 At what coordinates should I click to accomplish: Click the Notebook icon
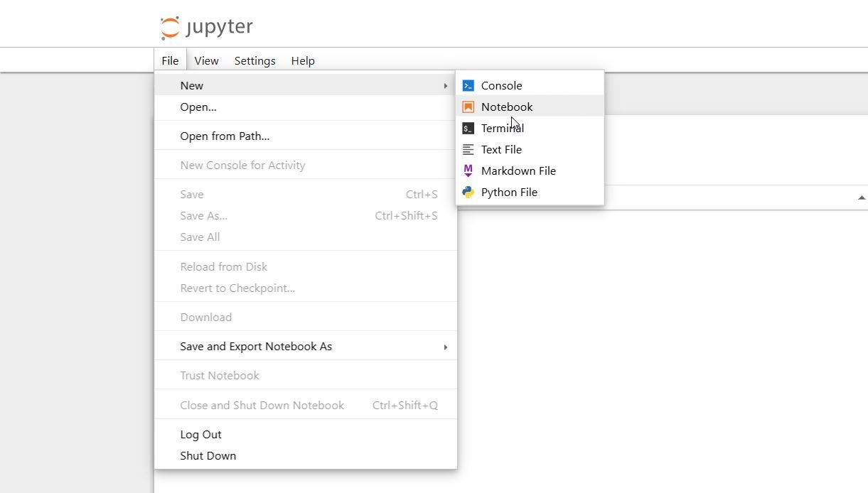click(468, 107)
